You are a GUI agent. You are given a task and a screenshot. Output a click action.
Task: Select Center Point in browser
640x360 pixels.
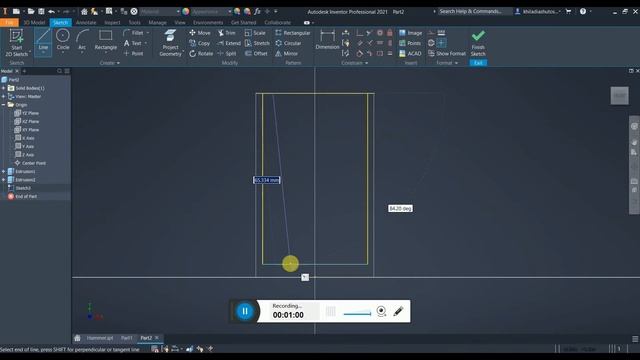click(x=30, y=163)
